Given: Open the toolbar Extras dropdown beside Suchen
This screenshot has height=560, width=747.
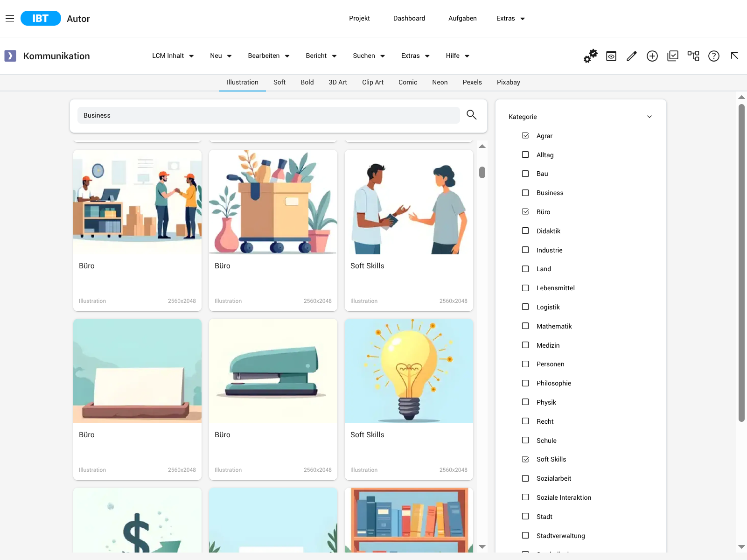Looking at the screenshot, I should pos(415,56).
